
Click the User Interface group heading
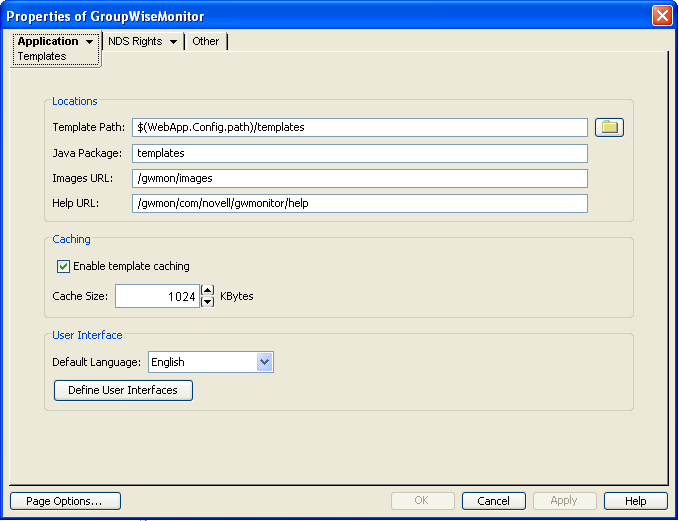pos(87,335)
